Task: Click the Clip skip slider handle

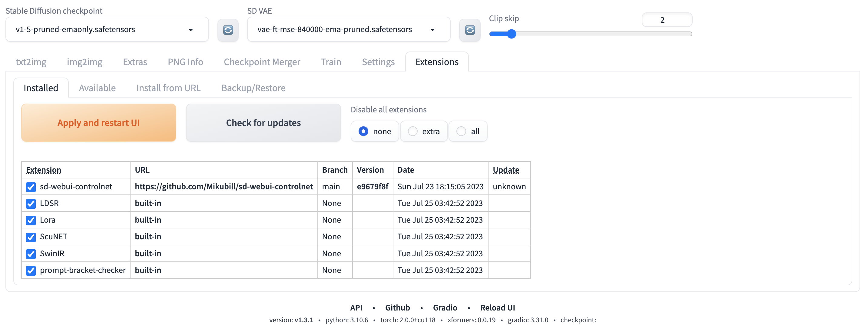Action: point(511,34)
